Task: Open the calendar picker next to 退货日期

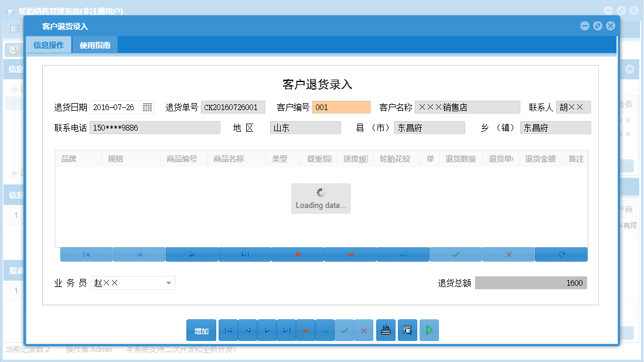Action: pyautogui.click(x=147, y=107)
